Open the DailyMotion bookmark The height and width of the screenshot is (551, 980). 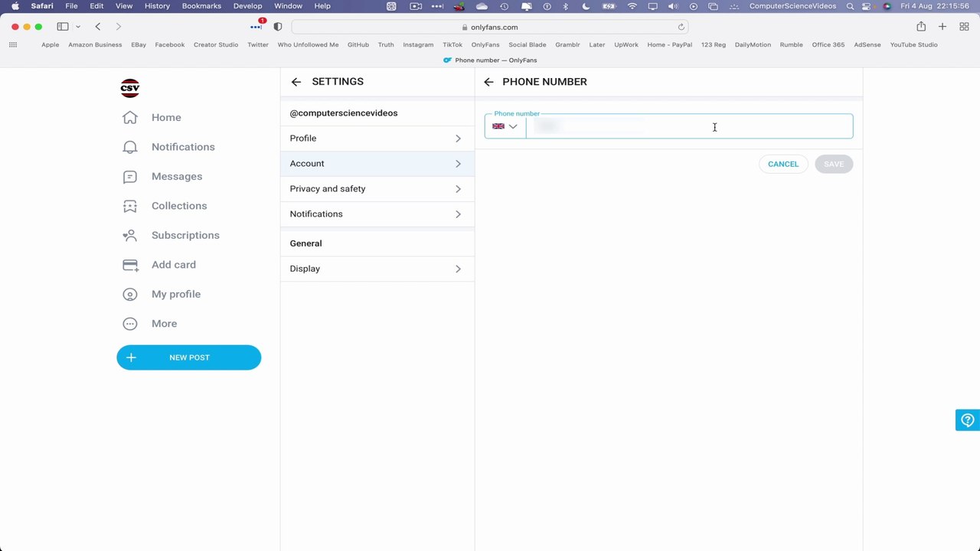tap(753, 44)
